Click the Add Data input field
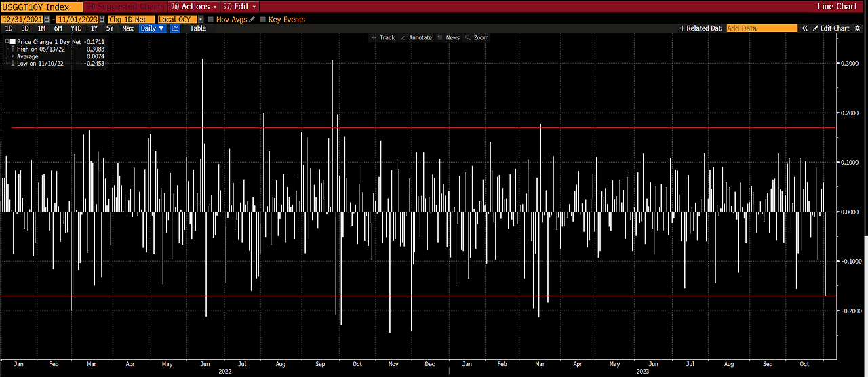Viewport: 868px width, 377px height. click(x=762, y=28)
